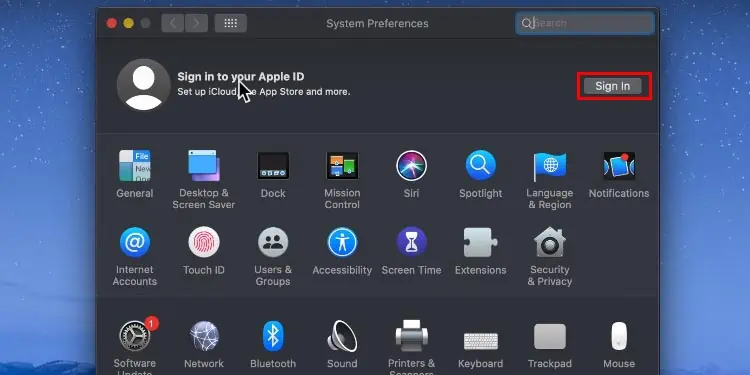Click the Sign In button
This screenshot has width=750, height=375.
click(612, 86)
